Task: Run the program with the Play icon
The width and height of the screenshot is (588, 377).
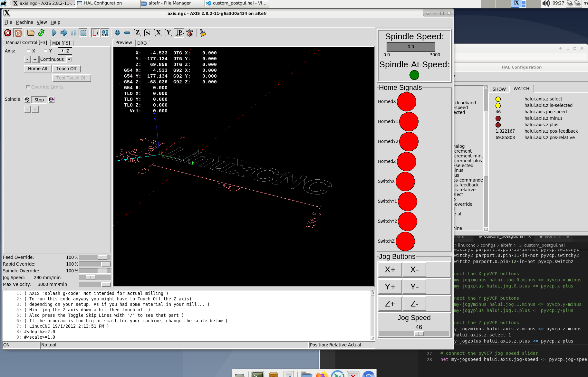Action: (54, 33)
